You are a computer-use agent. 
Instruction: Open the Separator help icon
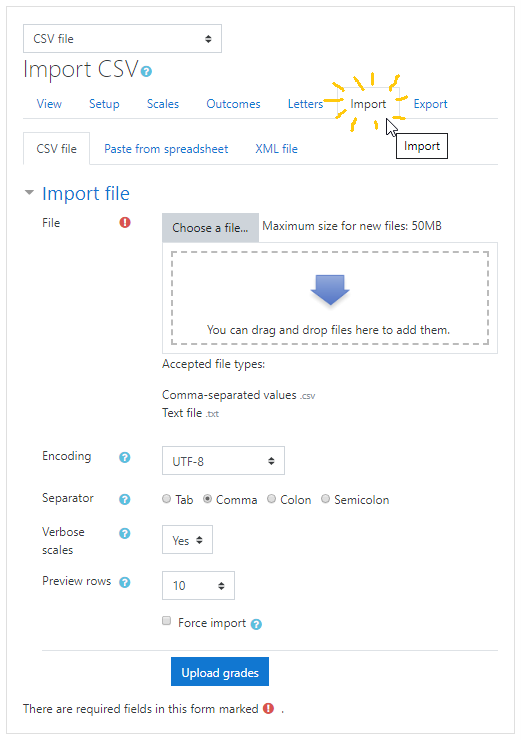point(125,499)
